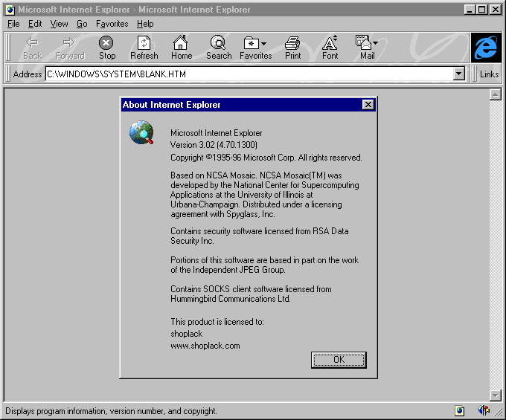
Task: Maximize the Internet Explorer window
Action: [482, 10]
